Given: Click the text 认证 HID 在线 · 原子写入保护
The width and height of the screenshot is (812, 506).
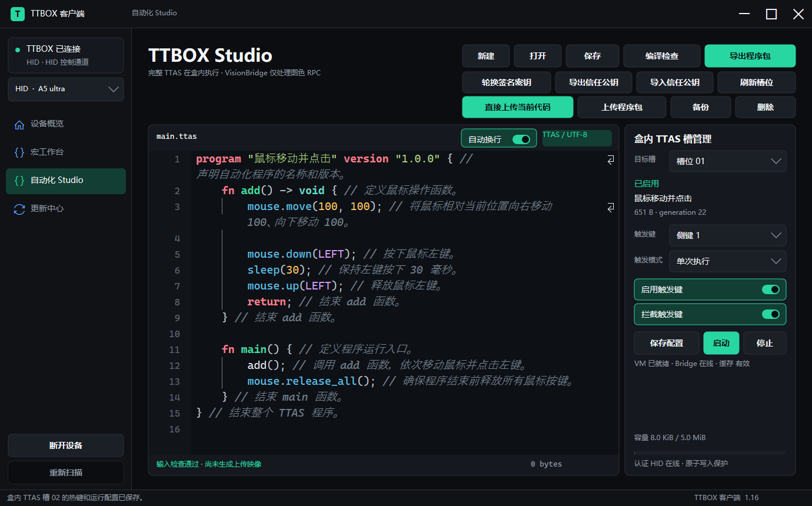Looking at the screenshot, I should pos(681,464).
